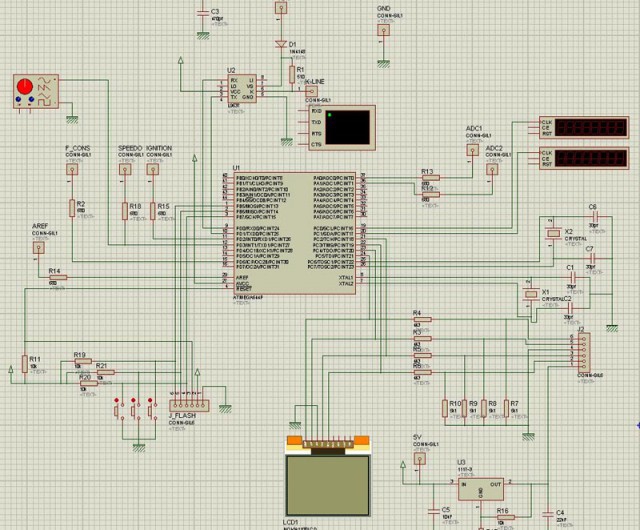Click the CTS pin of virtual terminal
This screenshot has width=640, height=530.
[316, 144]
